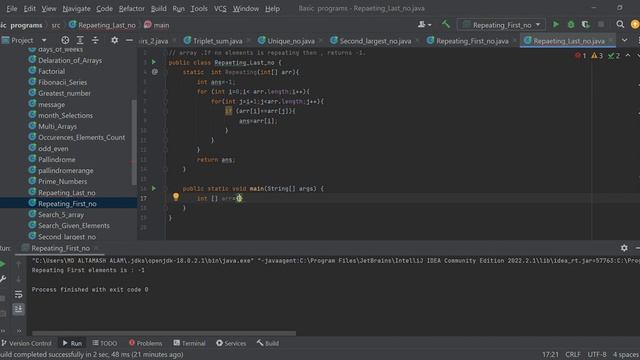Click wrench icon in Run panel
Screen dimensions: 640x360
[3, 280]
